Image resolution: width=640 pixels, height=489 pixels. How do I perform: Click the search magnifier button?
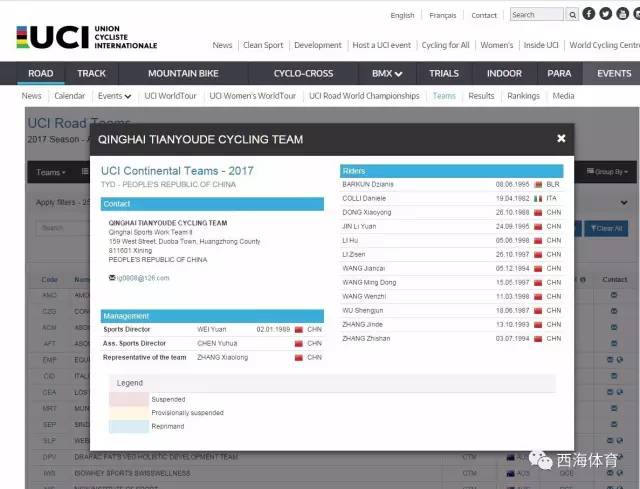point(572,15)
